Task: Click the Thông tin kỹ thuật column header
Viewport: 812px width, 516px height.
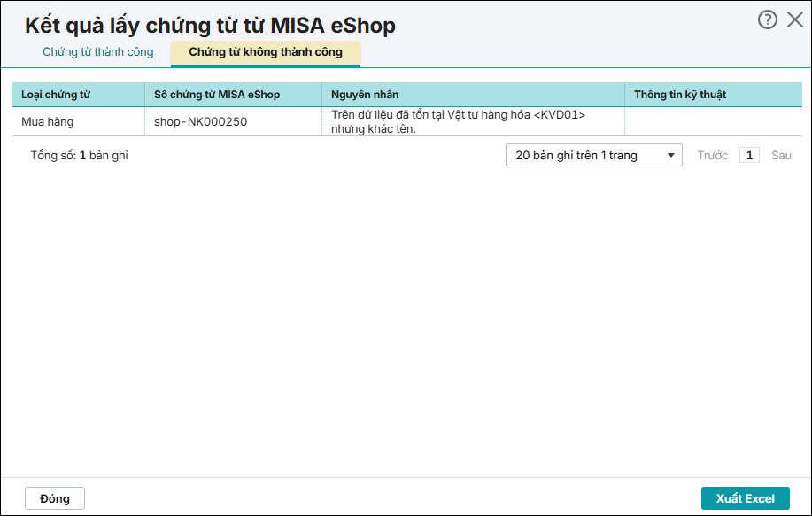Action: [x=680, y=95]
